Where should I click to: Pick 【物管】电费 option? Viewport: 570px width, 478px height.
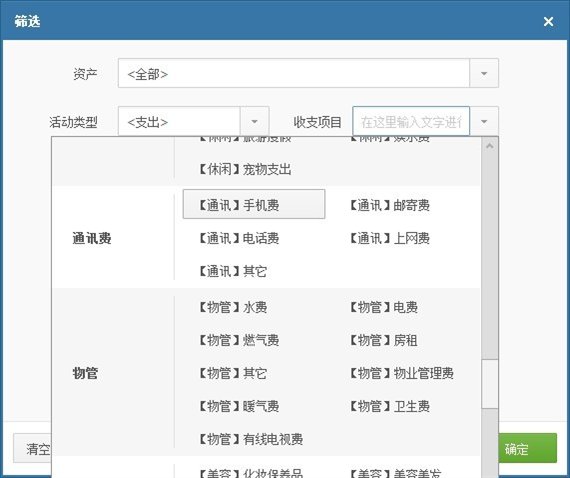point(383,308)
